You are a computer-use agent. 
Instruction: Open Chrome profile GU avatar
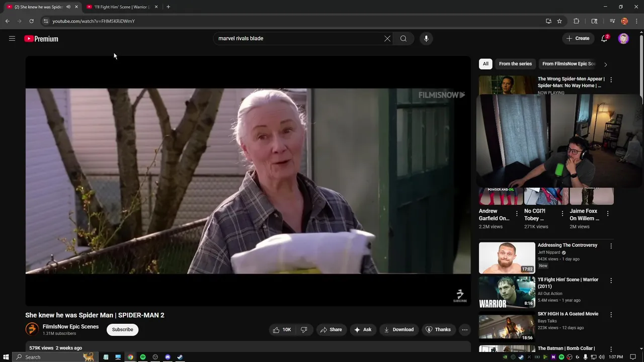(624, 21)
